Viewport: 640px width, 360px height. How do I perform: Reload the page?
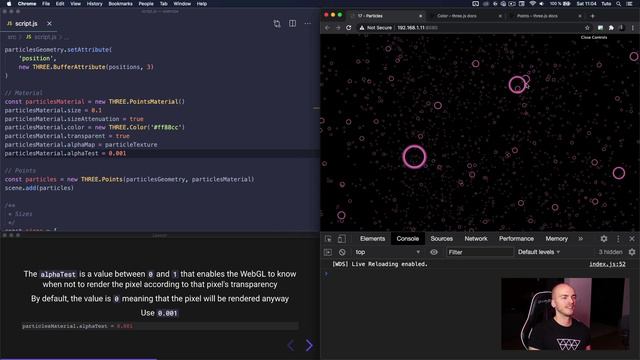click(349, 28)
